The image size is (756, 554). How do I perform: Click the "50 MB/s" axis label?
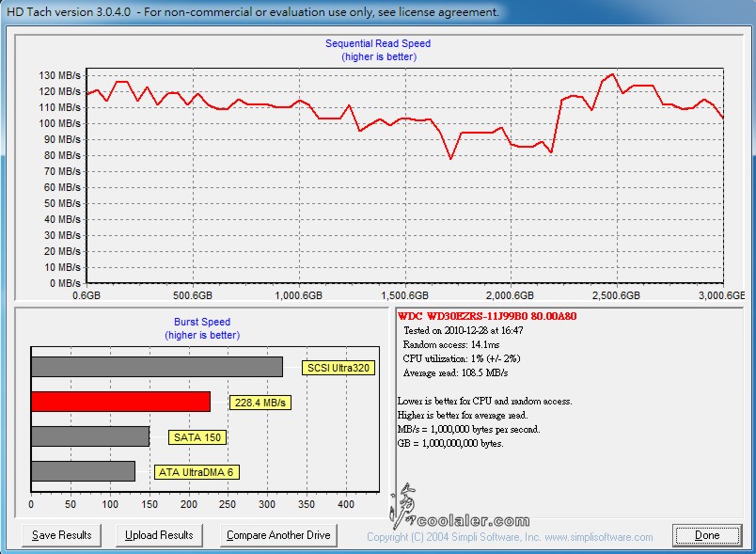62,203
